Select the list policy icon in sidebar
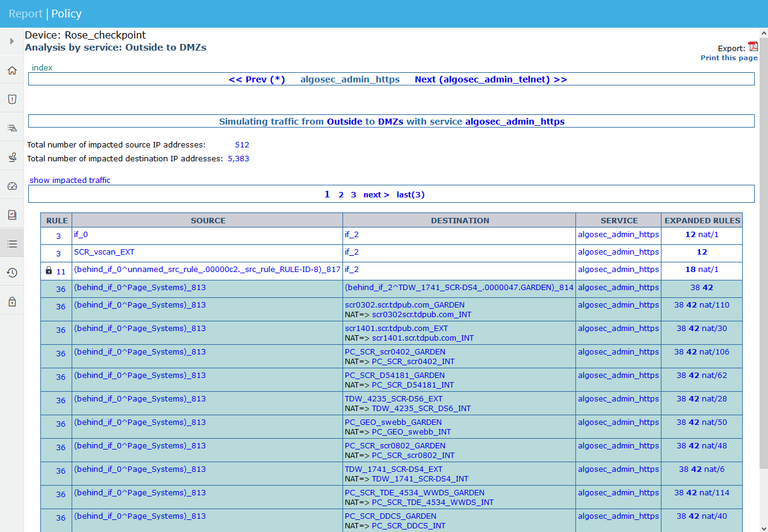Viewport: 768px width, 532px height. click(x=11, y=244)
